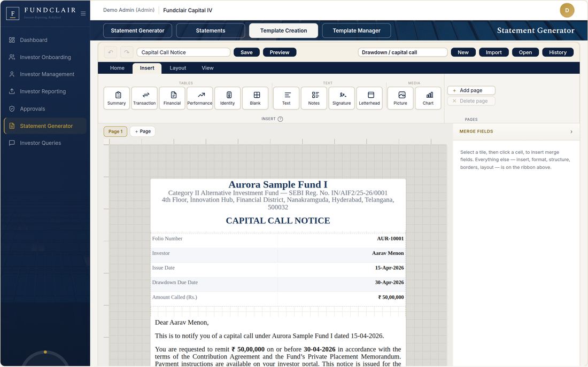
Task: Go to Dashboard in sidebar
Action: tap(45, 40)
